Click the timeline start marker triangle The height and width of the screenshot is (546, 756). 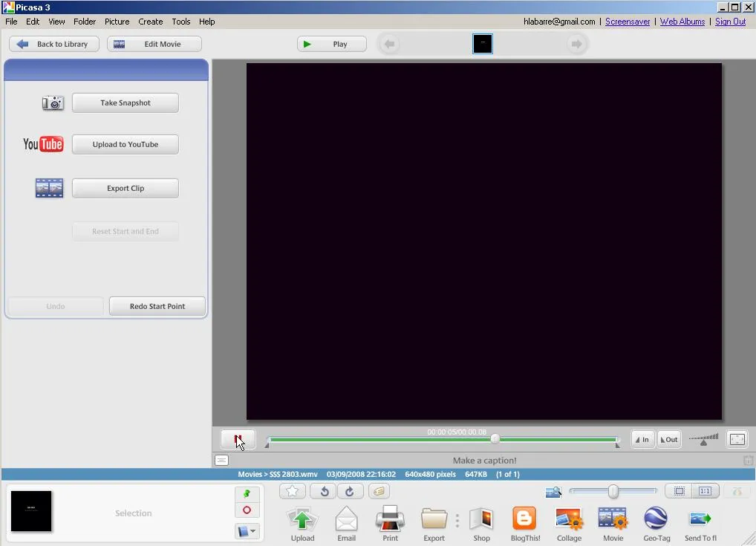point(267,445)
